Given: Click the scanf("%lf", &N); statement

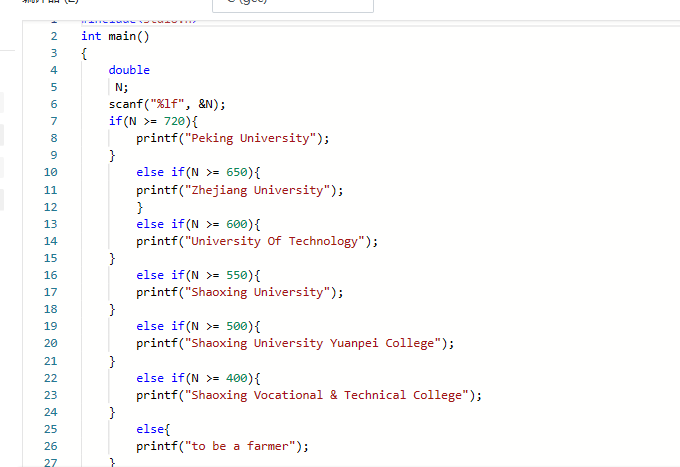Looking at the screenshot, I should [x=167, y=105].
